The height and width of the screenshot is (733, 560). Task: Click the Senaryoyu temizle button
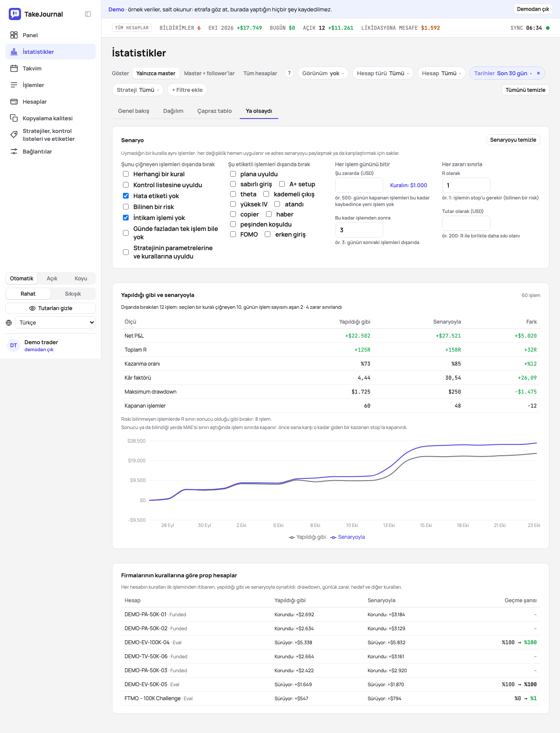click(x=513, y=140)
